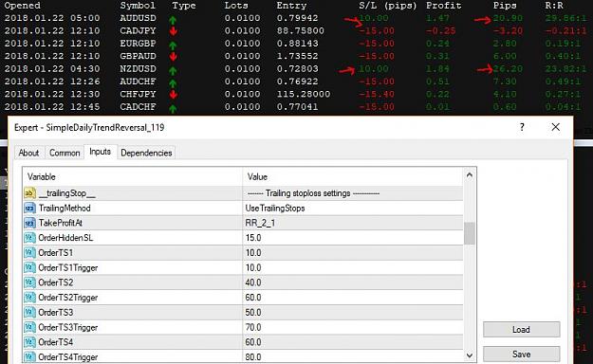Click the entry price 115.28000
The height and width of the screenshot is (364, 593).
pyautogui.click(x=304, y=94)
